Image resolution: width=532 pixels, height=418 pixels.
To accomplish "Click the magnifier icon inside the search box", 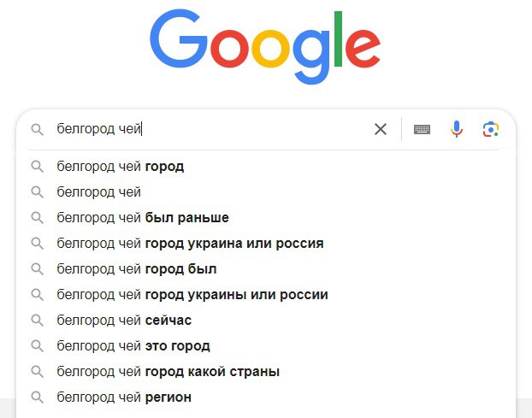I will [x=37, y=130].
